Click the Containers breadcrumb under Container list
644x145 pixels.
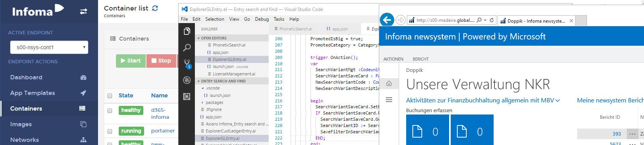[x=114, y=16]
